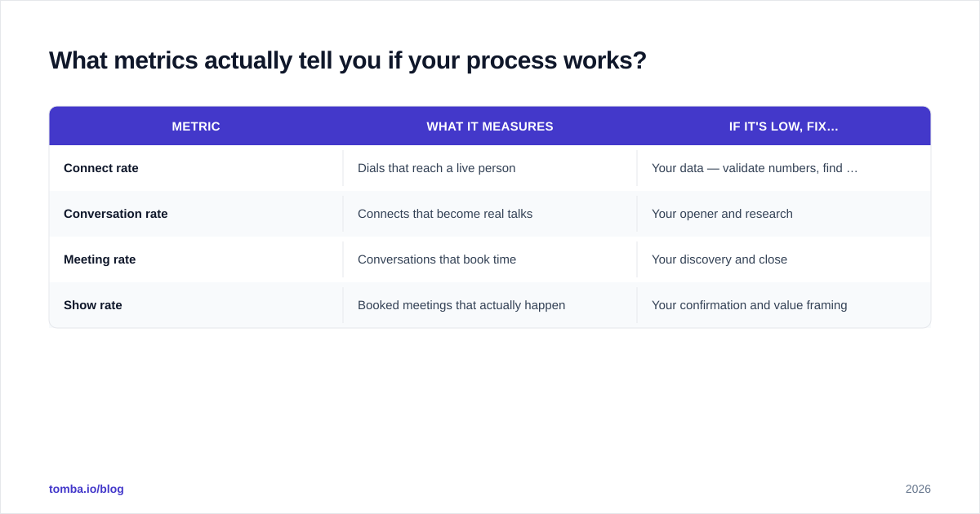Click 'Your opener and research' cell
Viewport: 980px width, 514px height.
(784, 214)
